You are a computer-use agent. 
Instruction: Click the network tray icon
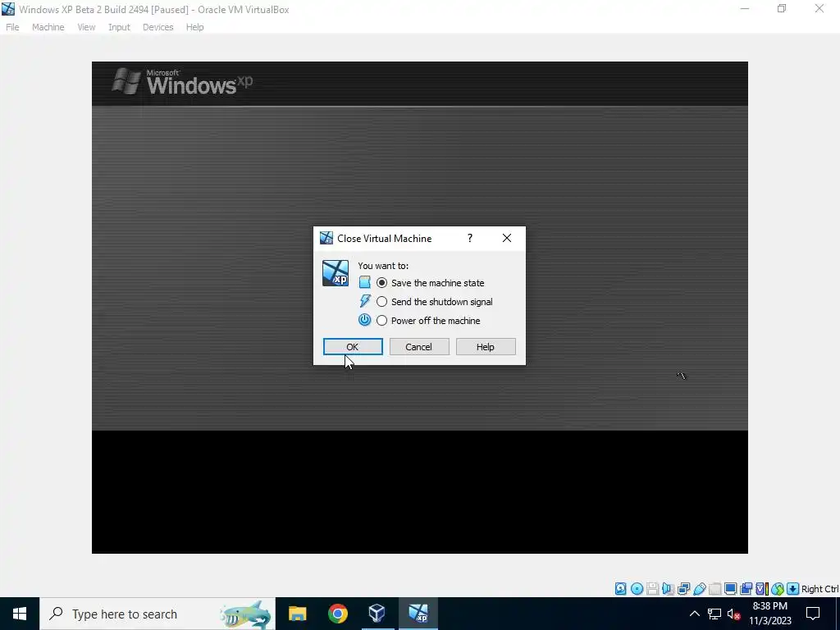pos(714,614)
